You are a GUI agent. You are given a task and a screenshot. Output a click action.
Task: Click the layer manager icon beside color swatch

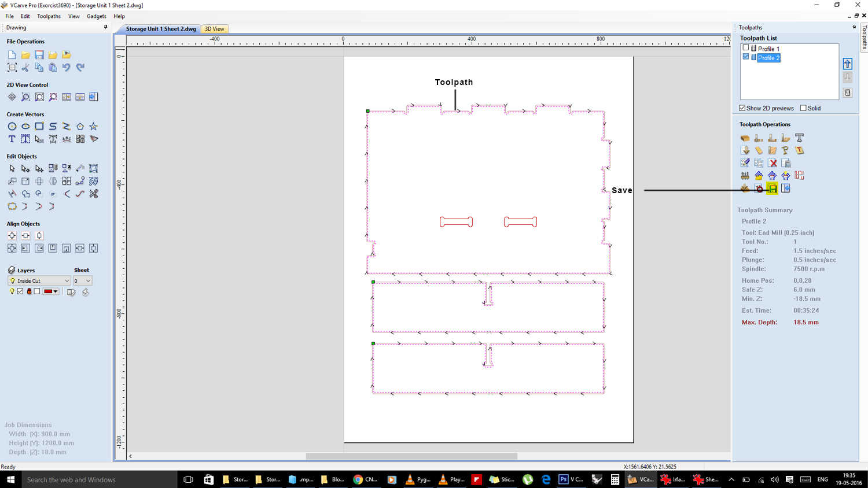tap(71, 292)
